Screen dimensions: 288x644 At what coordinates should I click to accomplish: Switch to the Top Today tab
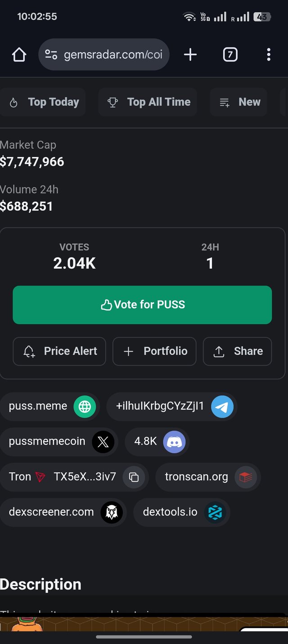pos(44,102)
